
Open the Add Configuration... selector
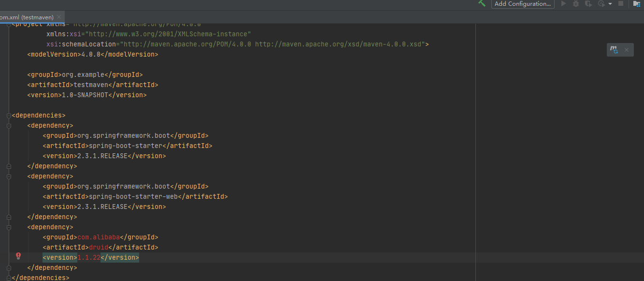click(x=523, y=4)
